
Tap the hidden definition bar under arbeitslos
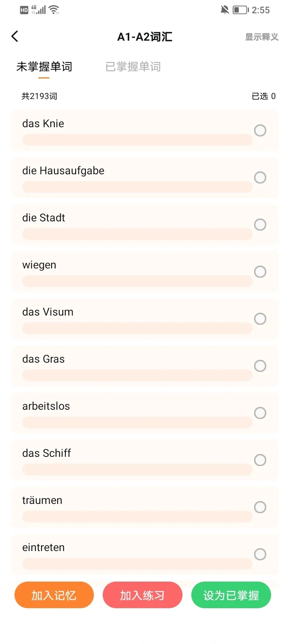[x=137, y=423]
